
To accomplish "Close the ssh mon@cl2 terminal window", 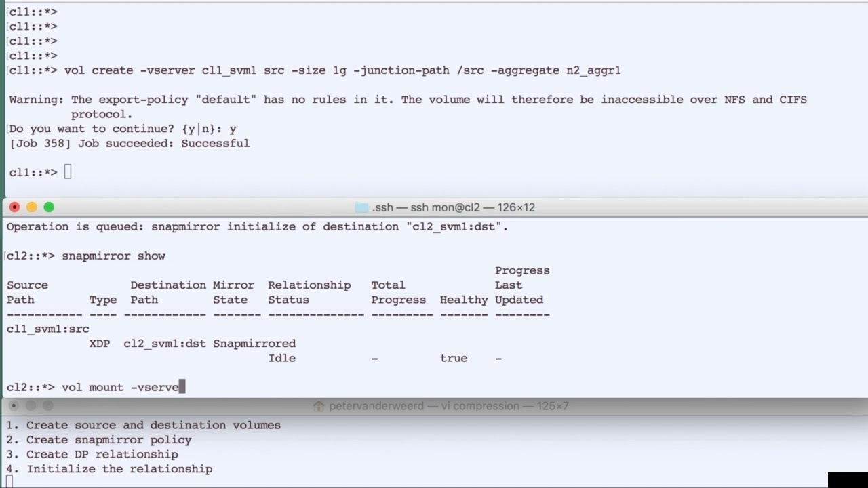I will coord(14,207).
